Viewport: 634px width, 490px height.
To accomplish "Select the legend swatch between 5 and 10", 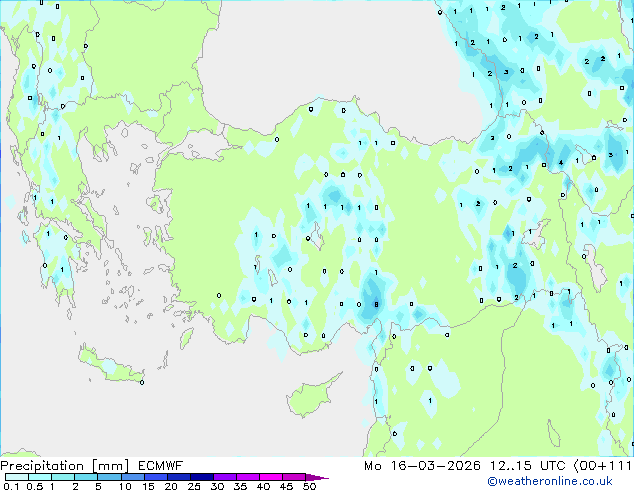I will pyautogui.click(x=110, y=477).
